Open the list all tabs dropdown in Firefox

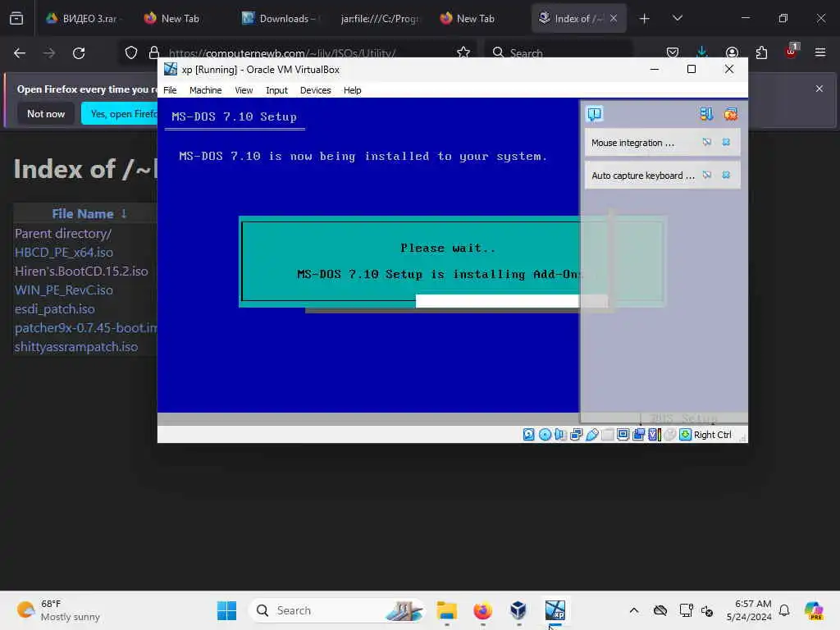677,18
